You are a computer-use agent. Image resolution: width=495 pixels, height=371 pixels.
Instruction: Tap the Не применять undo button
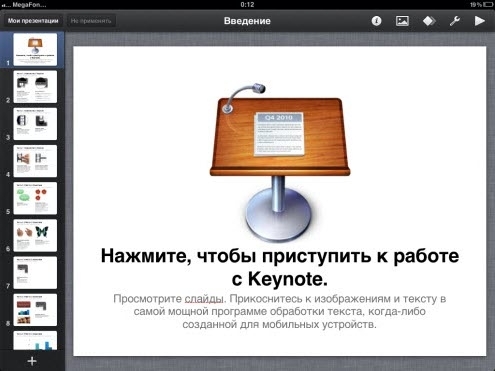[x=91, y=21]
